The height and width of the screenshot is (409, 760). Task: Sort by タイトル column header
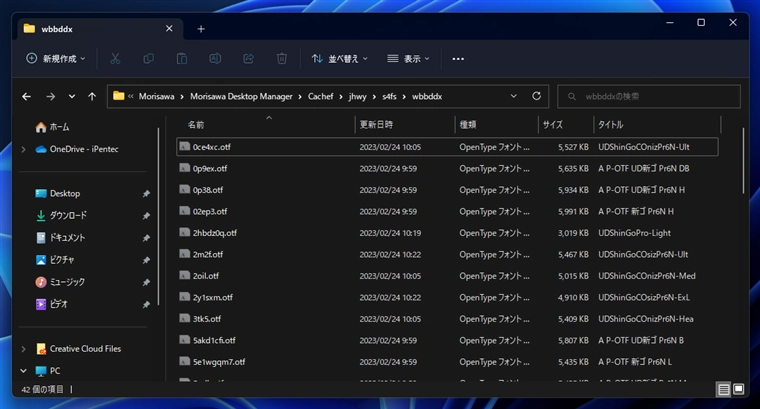(657, 125)
